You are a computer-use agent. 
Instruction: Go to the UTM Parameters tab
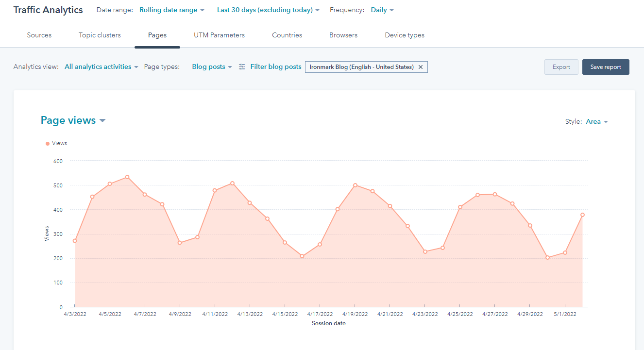coord(219,35)
